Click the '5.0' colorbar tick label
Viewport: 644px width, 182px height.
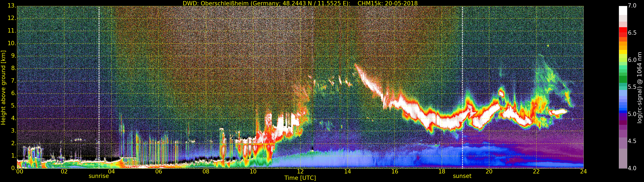click(632, 114)
